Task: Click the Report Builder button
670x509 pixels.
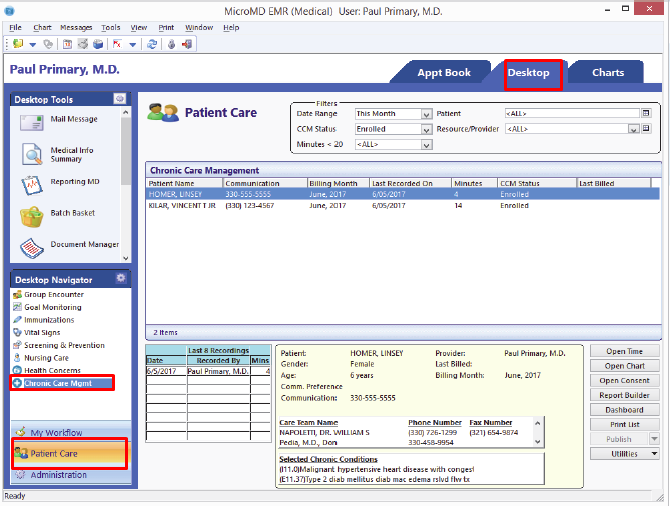Action: click(624, 395)
